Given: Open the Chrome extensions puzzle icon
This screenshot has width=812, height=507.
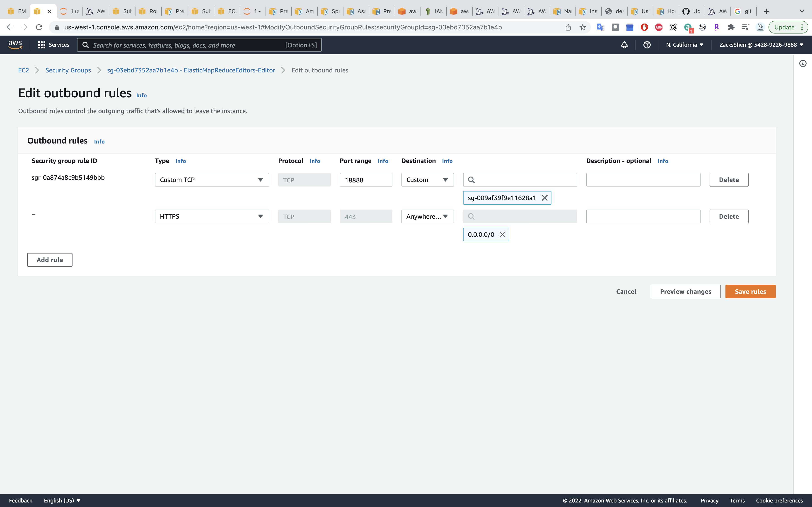Looking at the screenshot, I should (x=731, y=27).
